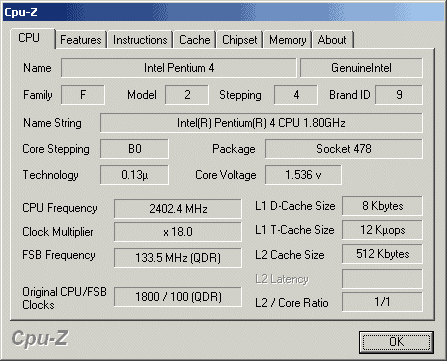This screenshot has width=447, height=361.
Task: Click the Technology label
Action: point(50,175)
